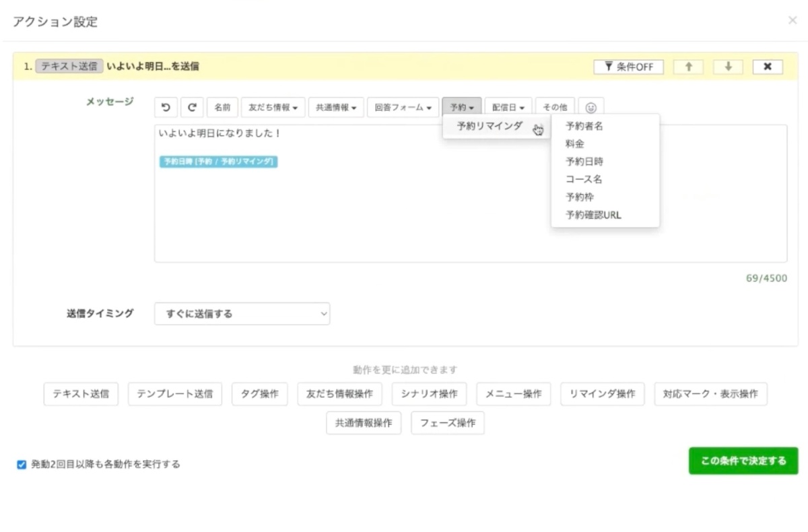This screenshot has height=532, width=808.
Task: Toggle the 条件OFF filter button
Action: (628, 67)
